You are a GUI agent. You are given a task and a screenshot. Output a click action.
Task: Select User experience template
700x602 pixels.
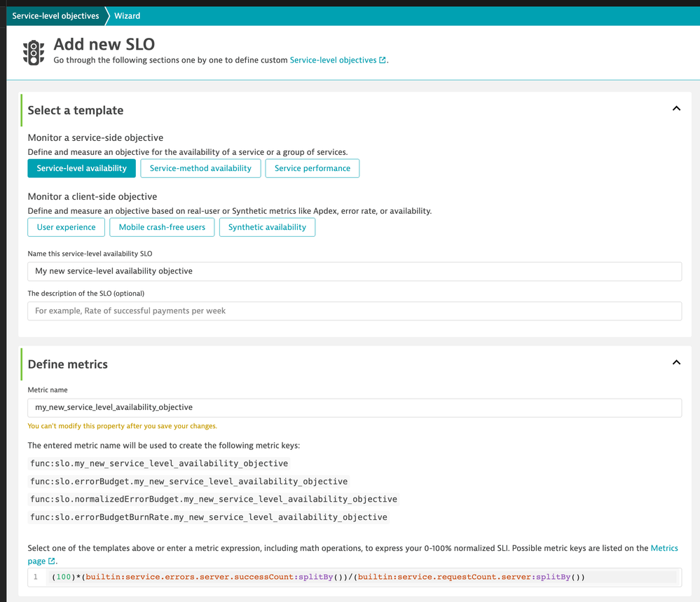click(x=66, y=227)
